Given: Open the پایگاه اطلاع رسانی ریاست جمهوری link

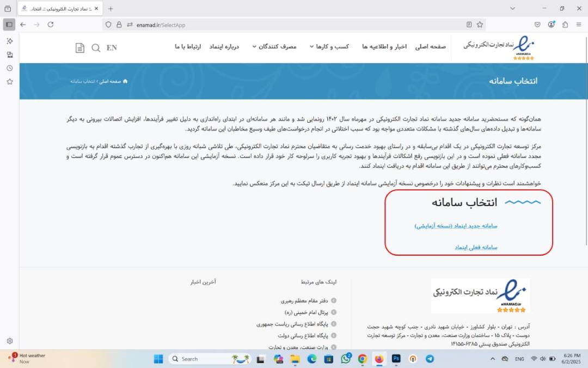Looking at the screenshot, I should [292, 324].
